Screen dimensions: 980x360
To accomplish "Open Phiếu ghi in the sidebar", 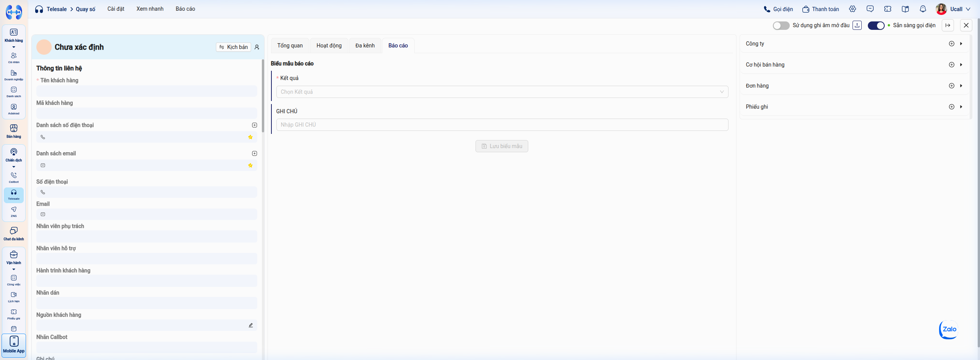I will click(14, 314).
